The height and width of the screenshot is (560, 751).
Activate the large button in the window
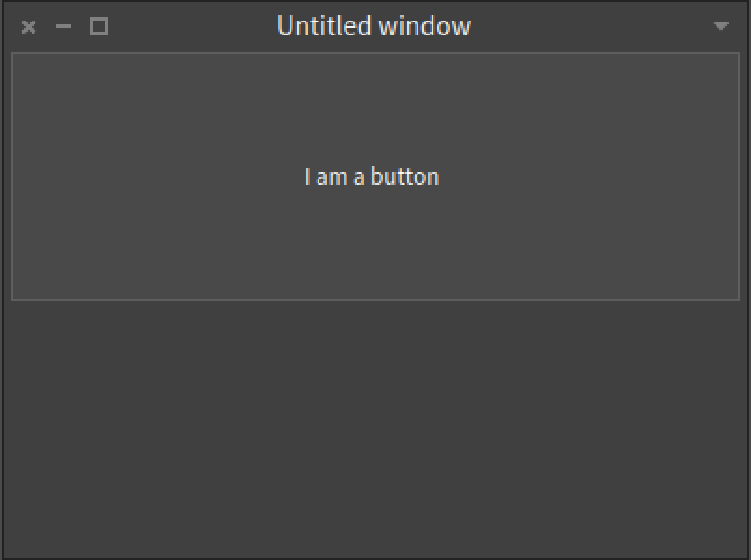(374, 176)
